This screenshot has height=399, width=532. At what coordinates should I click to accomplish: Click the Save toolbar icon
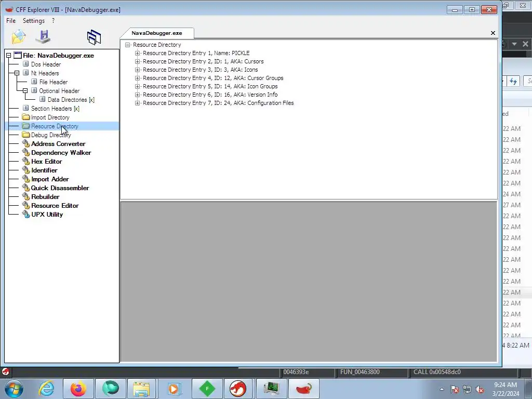click(x=44, y=37)
